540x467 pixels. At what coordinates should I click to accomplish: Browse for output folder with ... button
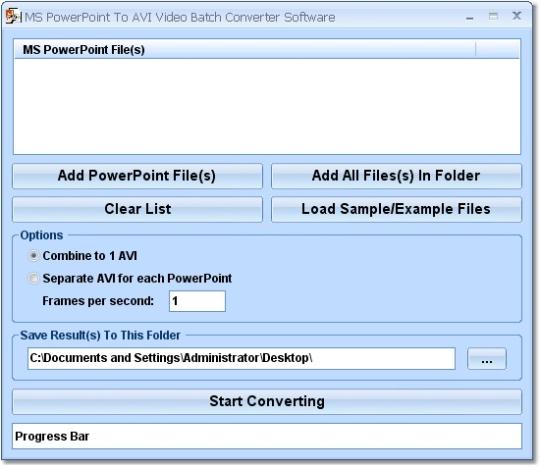point(487,359)
